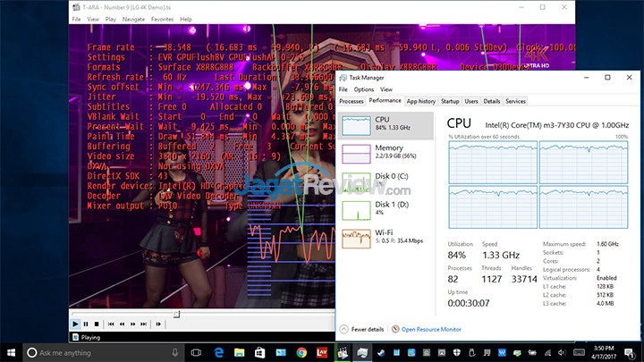Launch Google Chrome from taskbar
This screenshot has height=362, width=644.
pos(301,352)
